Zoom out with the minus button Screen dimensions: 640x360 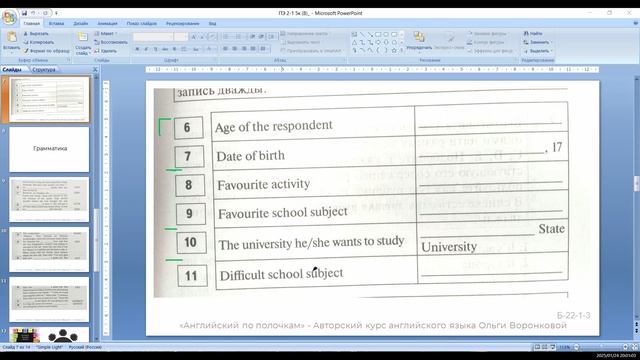click(577, 347)
